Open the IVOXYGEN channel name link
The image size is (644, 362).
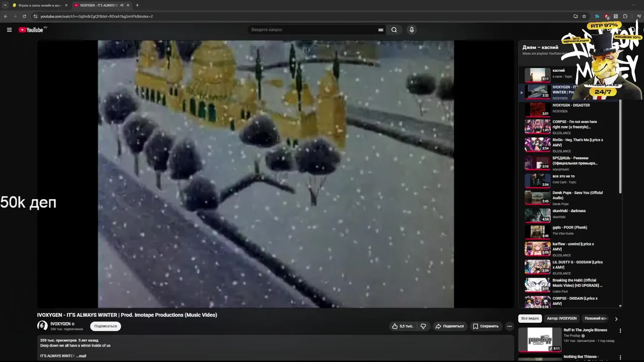click(x=60, y=324)
